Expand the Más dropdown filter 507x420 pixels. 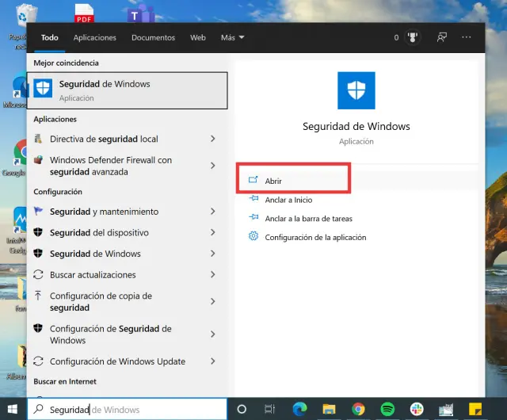[233, 37]
